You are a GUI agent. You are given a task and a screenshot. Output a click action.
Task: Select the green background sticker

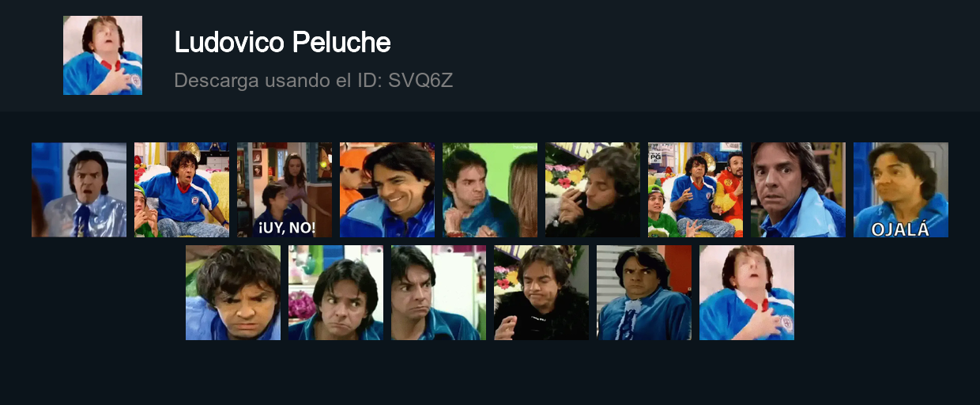[490, 190]
